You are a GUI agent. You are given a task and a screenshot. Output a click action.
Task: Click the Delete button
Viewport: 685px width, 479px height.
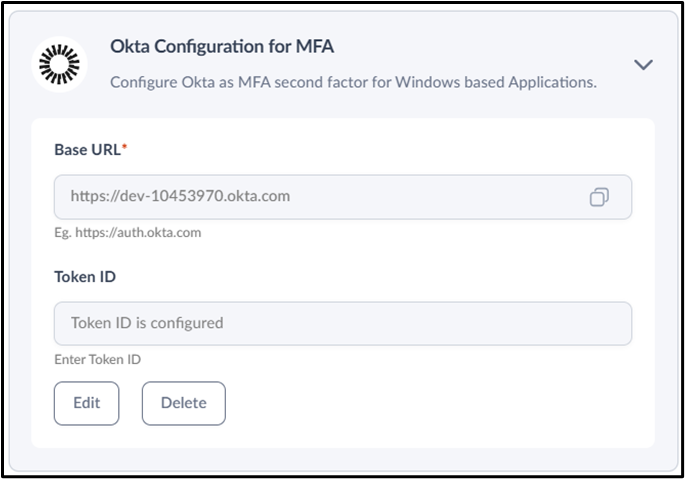coord(183,403)
